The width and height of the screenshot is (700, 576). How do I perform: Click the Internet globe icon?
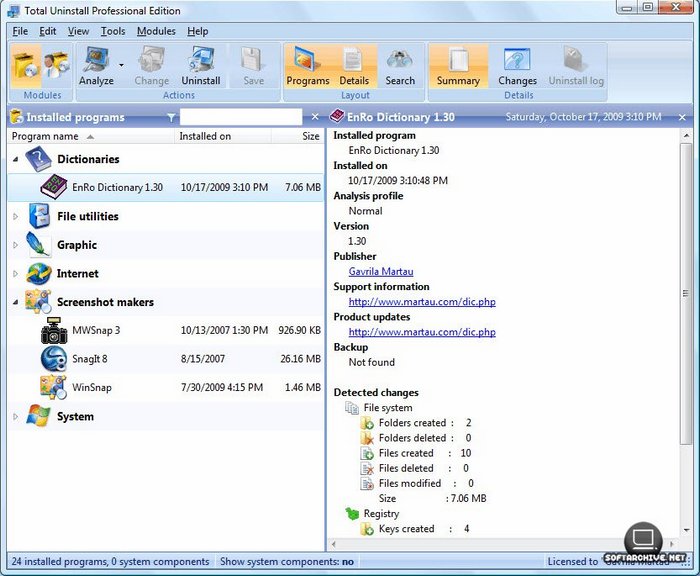[x=38, y=273]
